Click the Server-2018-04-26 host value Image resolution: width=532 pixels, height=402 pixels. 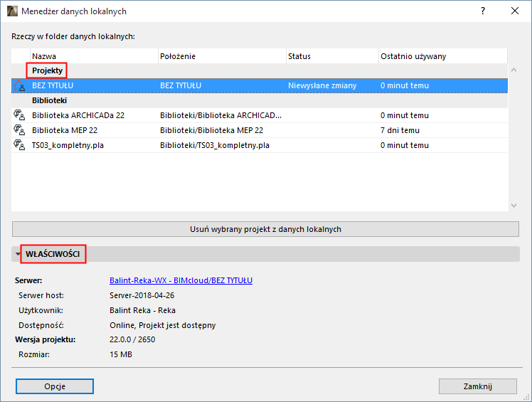142,295
